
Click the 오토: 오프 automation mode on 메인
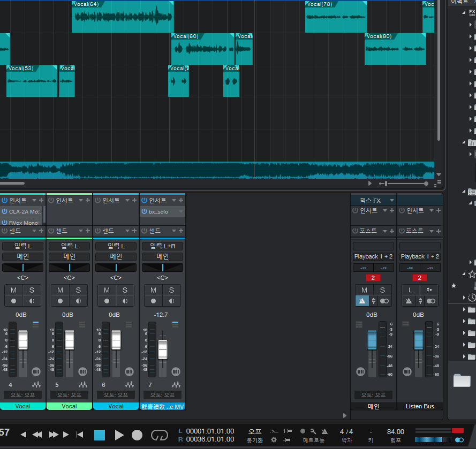tap(373, 395)
